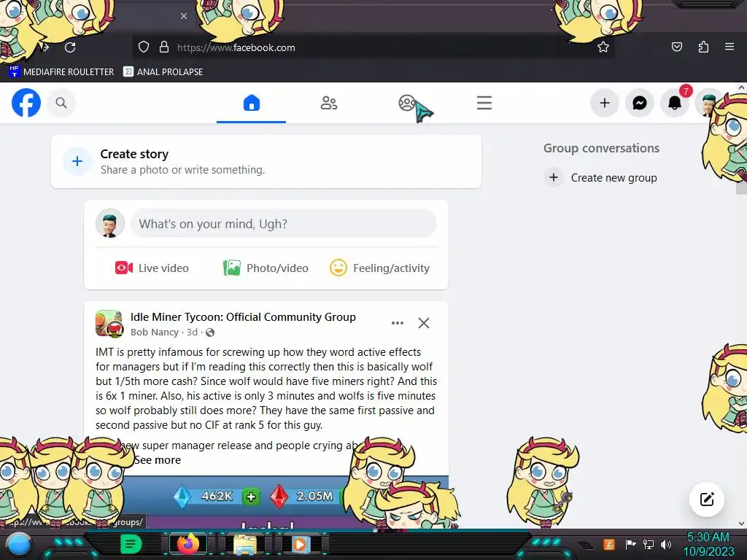Image resolution: width=747 pixels, height=560 pixels.
Task: Open the Firefox extensions puzzle icon
Action: pos(703,47)
